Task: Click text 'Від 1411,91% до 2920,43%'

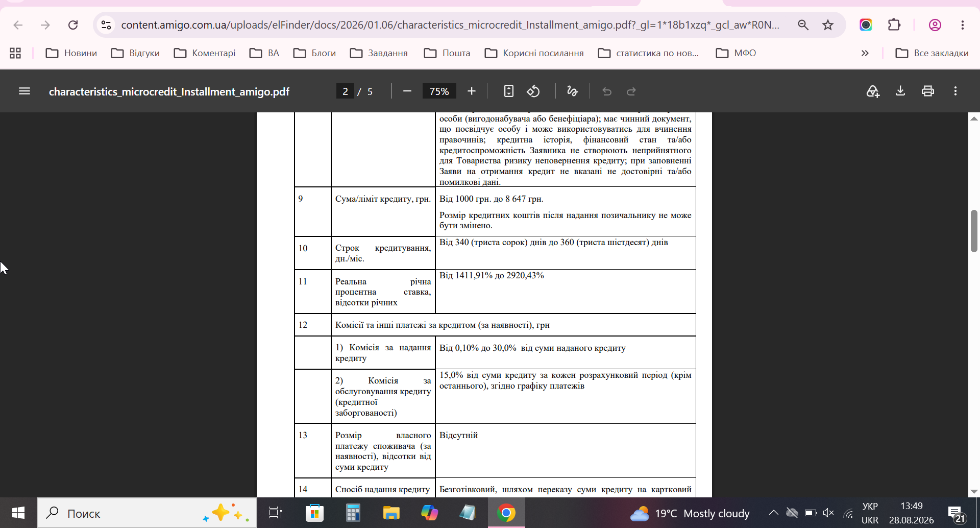Action: (x=492, y=275)
